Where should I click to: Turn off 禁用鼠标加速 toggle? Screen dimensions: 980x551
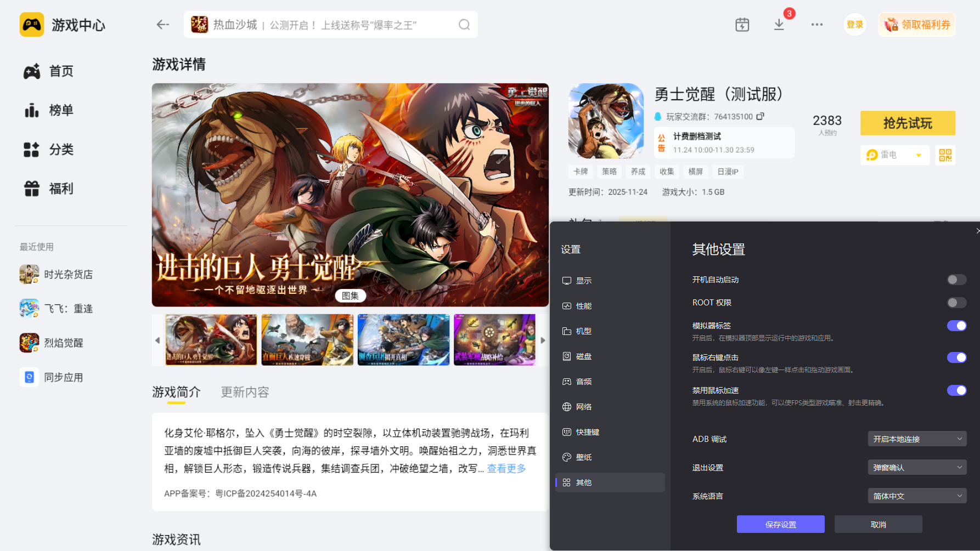956,390
